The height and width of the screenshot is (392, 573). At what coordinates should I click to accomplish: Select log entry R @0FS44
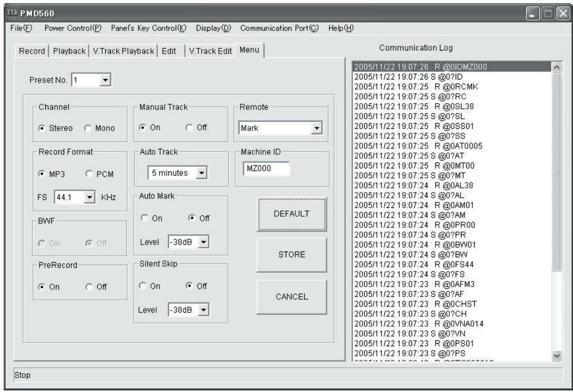(452, 264)
